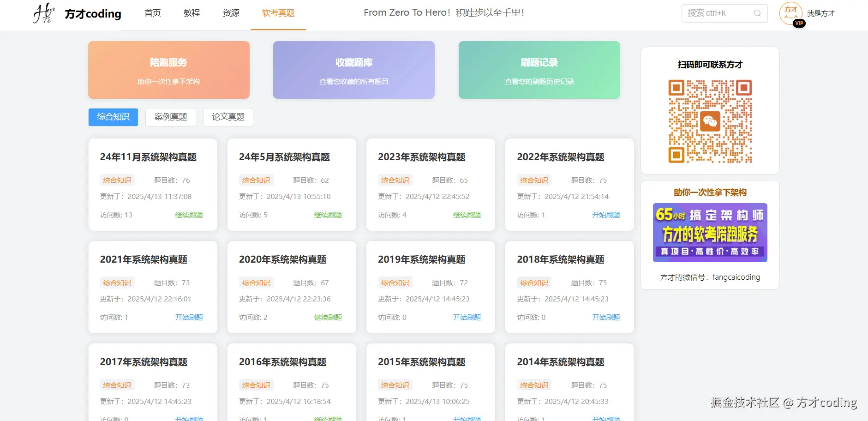This screenshot has height=421, width=868.
Task: Select the 软考真题 navigation tab
Action: pos(278,13)
